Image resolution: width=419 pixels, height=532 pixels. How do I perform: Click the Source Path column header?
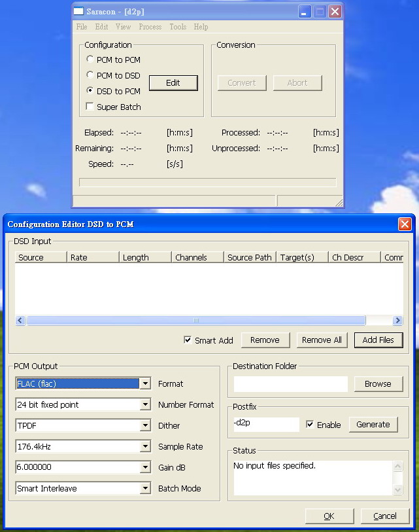tap(250, 258)
